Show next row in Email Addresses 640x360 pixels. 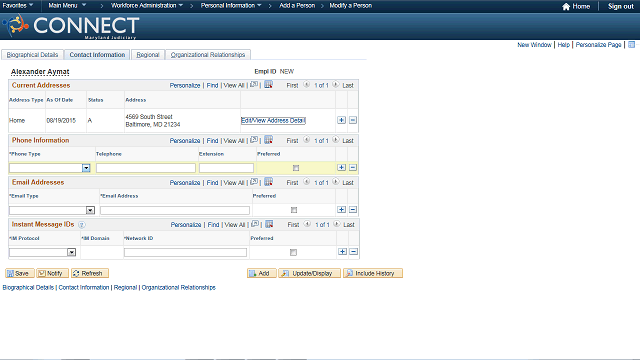point(336,182)
